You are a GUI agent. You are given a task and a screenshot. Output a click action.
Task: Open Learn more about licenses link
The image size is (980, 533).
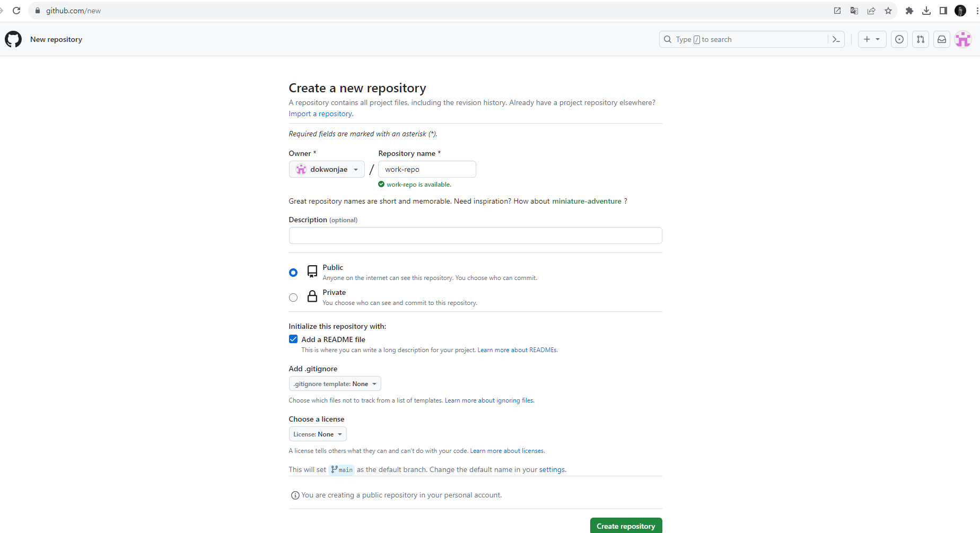pos(507,451)
